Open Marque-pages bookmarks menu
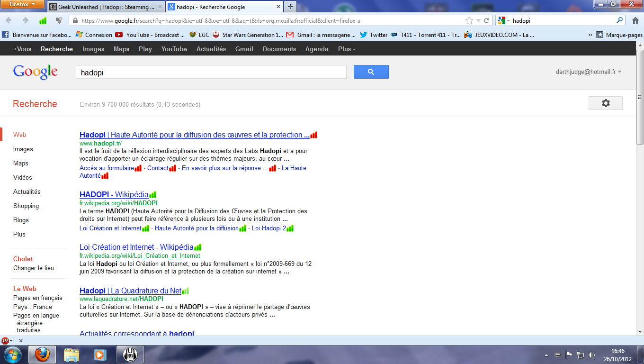The image size is (644, 364). tap(619, 35)
